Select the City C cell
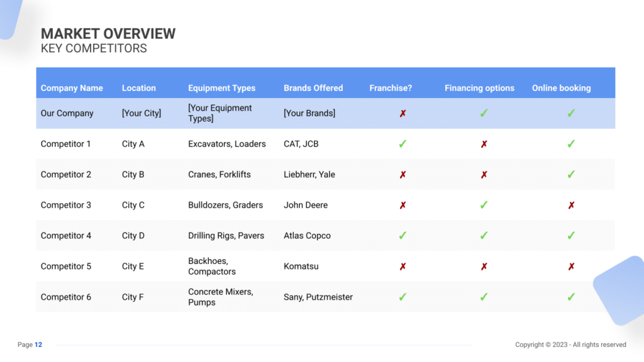Viewport: 644px width, 362px height. (133, 206)
